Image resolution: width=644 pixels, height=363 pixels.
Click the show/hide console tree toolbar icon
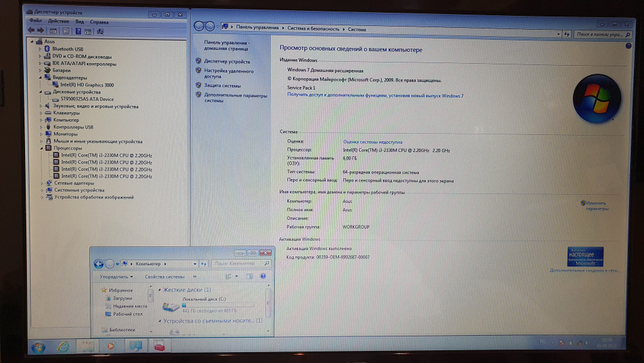[53, 31]
